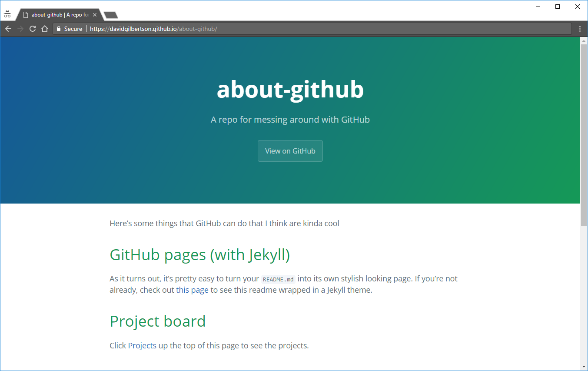The width and height of the screenshot is (588, 371).
Task: Click the back navigation arrow
Action: tap(8, 29)
